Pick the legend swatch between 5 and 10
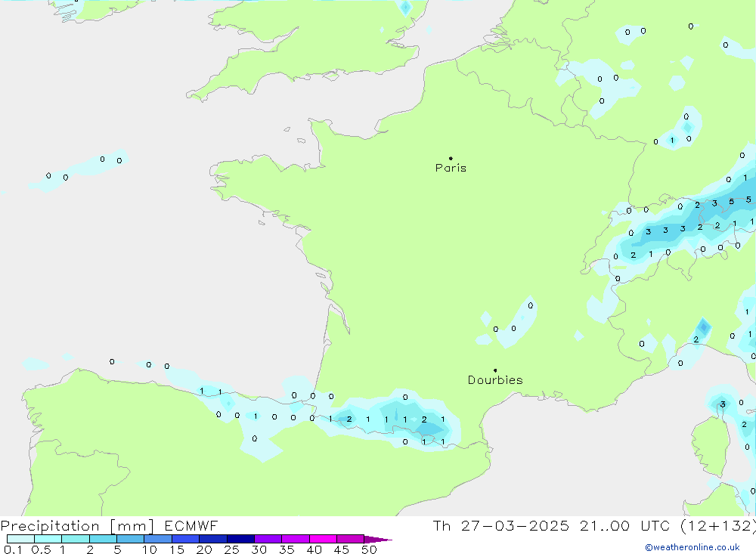756x554 pixels. [x=131, y=539]
